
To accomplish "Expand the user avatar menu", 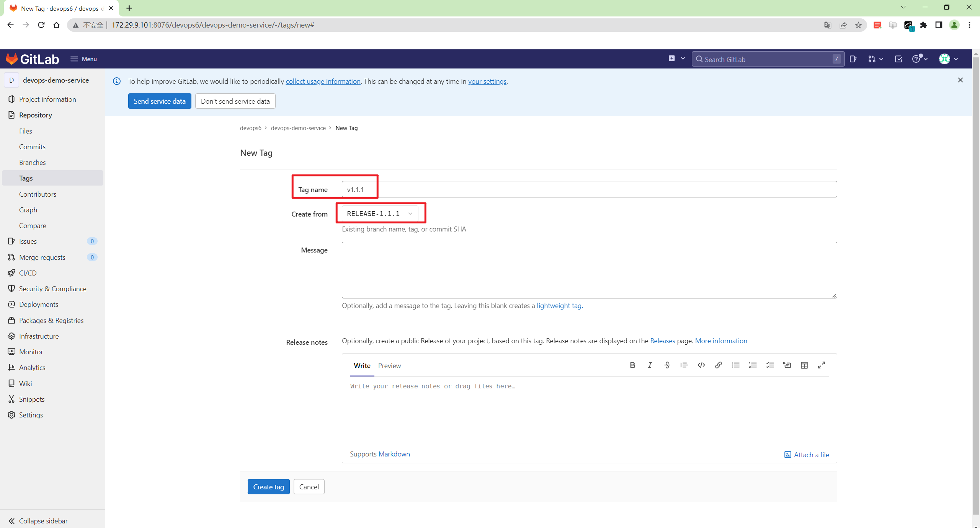I will pos(948,59).
